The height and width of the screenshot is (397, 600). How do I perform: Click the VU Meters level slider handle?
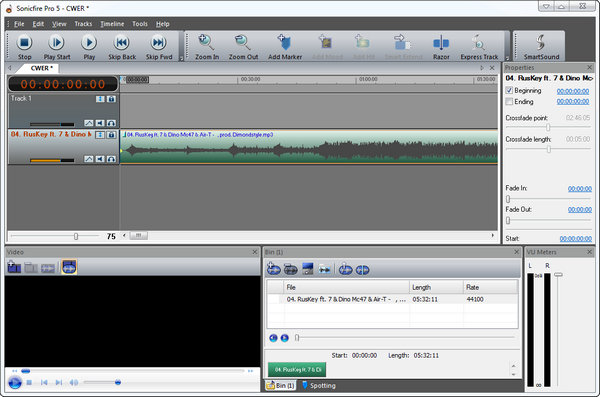559,275
